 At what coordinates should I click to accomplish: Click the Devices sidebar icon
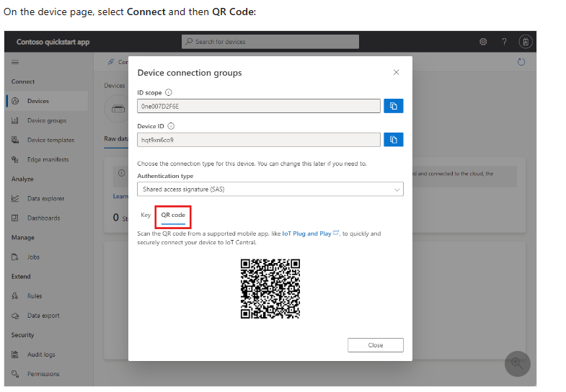coord(15,101)
